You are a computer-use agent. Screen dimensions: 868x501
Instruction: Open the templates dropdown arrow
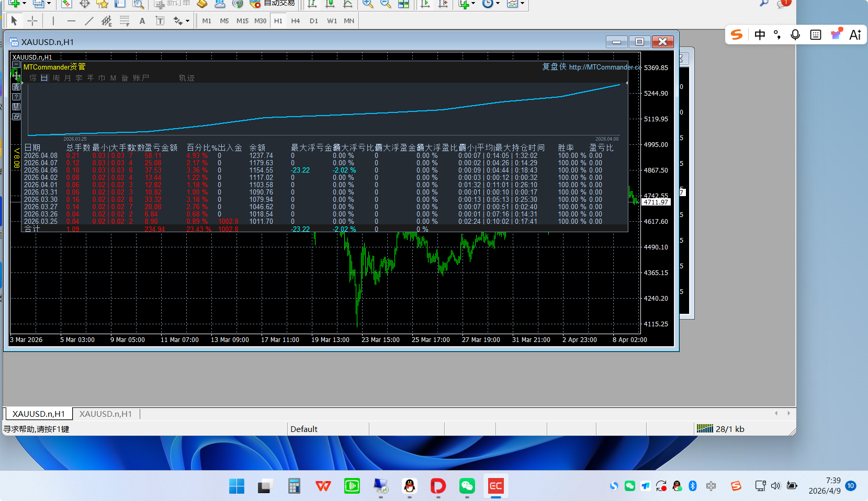[x=522, y=4]
